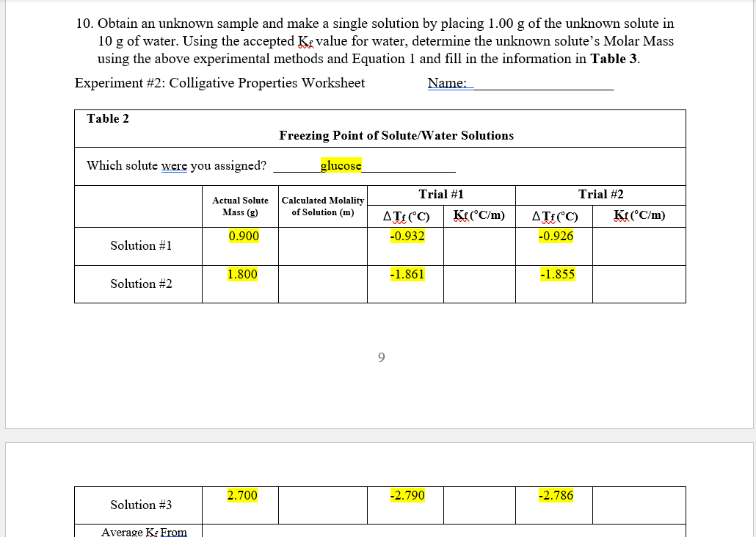This screenshot has width=756, height=537.
Task: Click the highlighted solute name glucose
Action: 341,165
